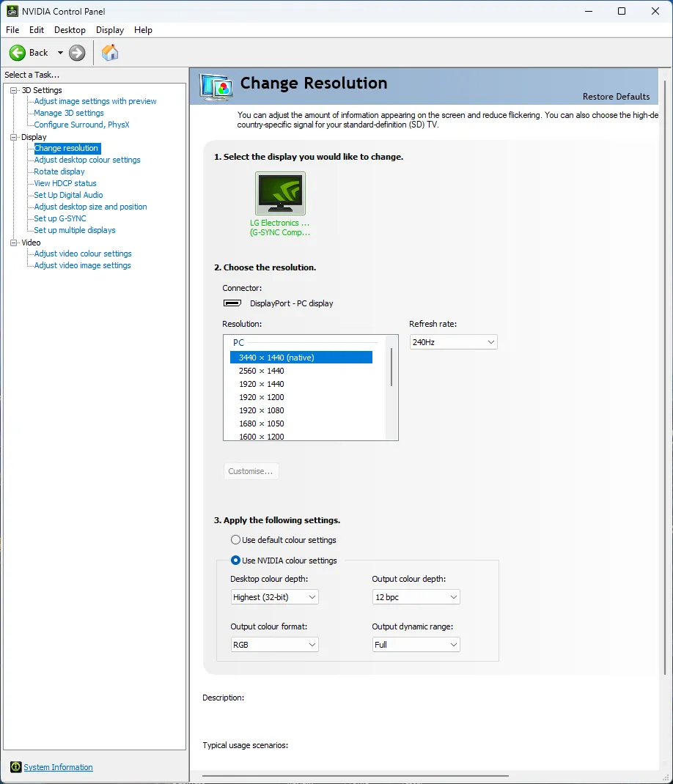Click Restore Defaults link

(x=616, y=97)
